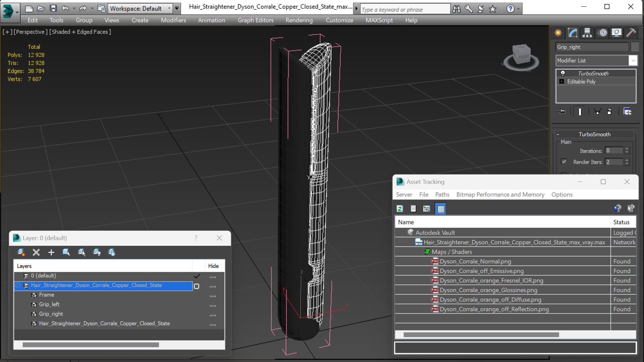Viewport: 644px width, 362px height.
Task: Open the Motion command panel tab
Action: (x=602, y=33)
